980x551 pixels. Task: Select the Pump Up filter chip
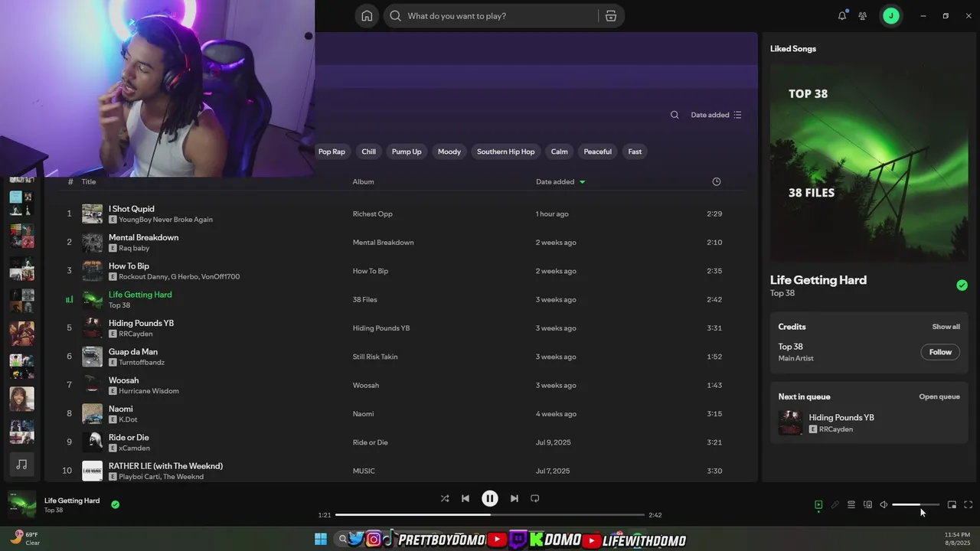407,152
